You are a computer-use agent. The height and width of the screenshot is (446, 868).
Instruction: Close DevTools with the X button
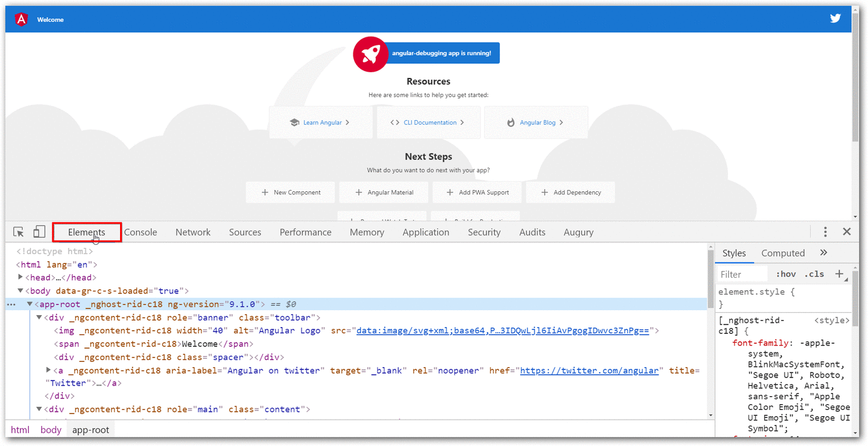[847, 231]
